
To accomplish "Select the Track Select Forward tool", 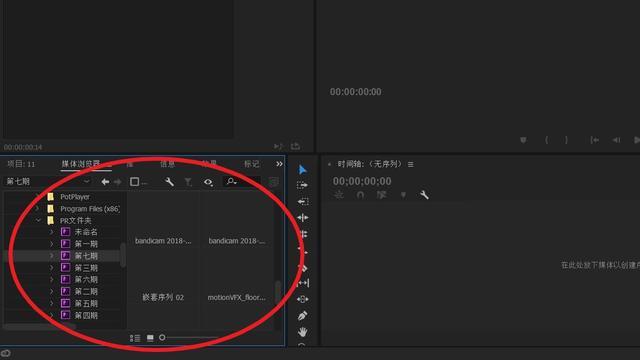I will coord(302,185).
